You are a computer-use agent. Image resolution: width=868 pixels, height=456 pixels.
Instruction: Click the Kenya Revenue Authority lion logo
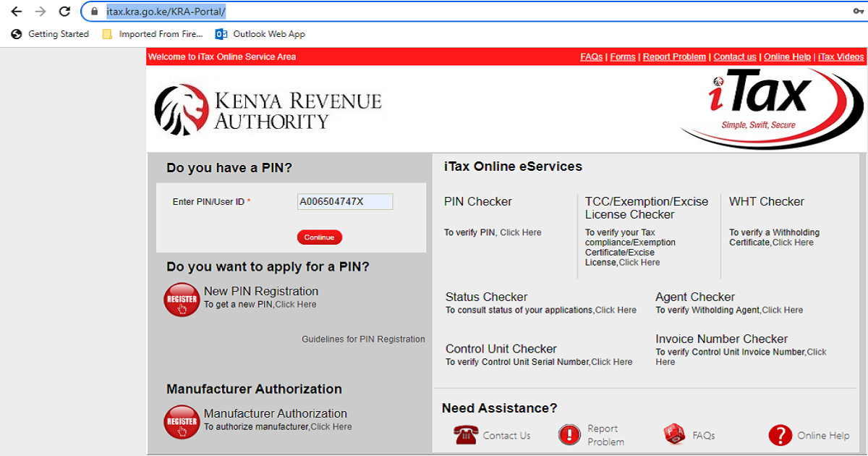[x=182, y=110]
